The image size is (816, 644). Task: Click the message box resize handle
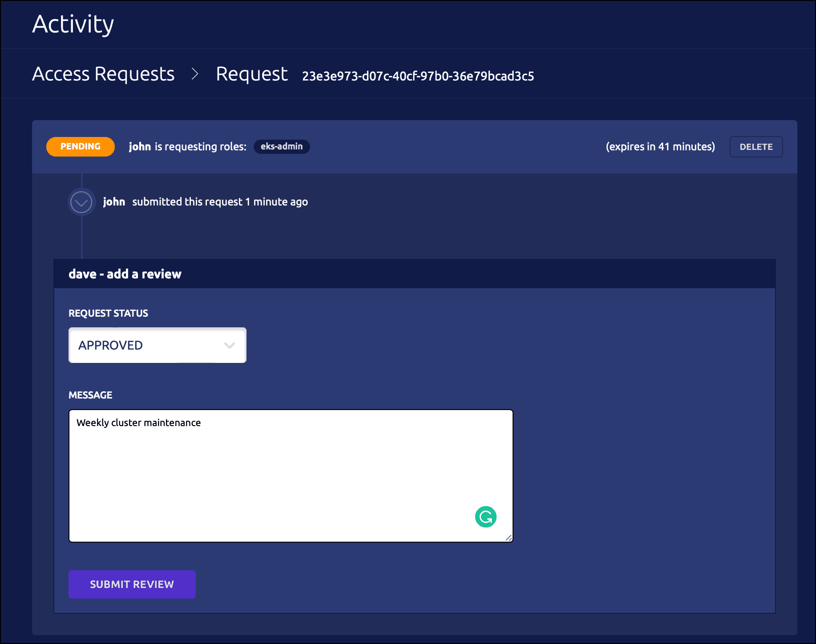pyautogui.click(x=509, y=538)
